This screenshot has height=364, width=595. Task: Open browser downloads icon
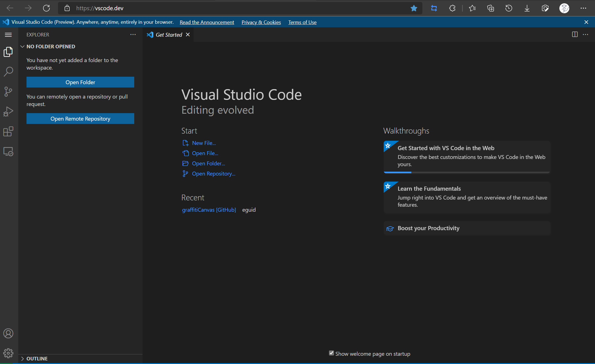527,8
